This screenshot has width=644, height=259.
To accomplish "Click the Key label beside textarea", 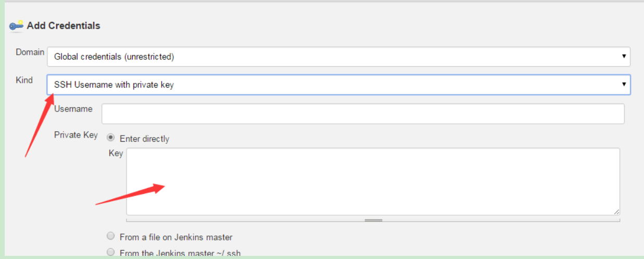I will click(115, 153).
